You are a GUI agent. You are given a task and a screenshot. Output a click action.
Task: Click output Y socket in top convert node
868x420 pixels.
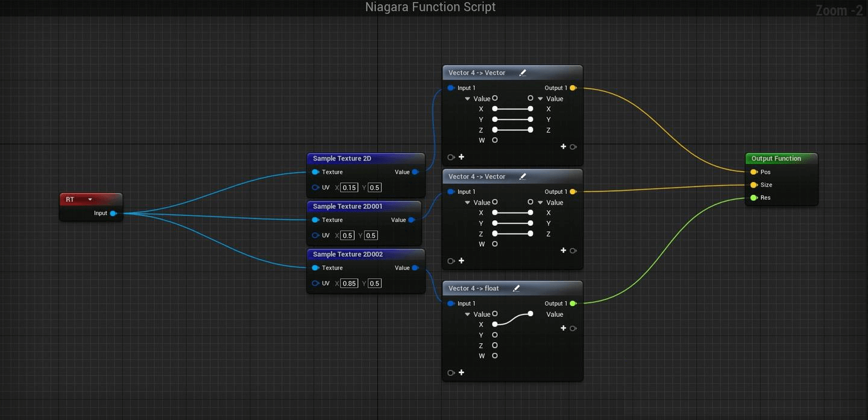click(x=530, y=119)
